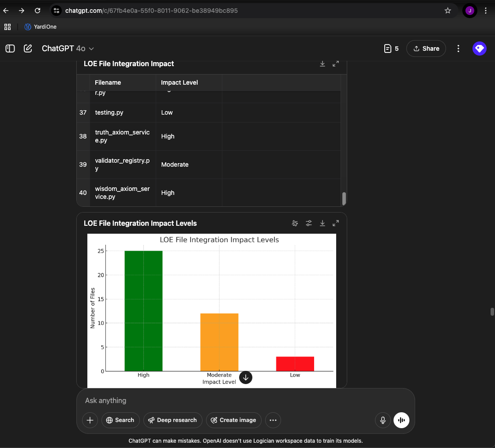The image size is (495, 448).
Task: Expand the LOE File Integration Impact table
Action: (336, 64)
